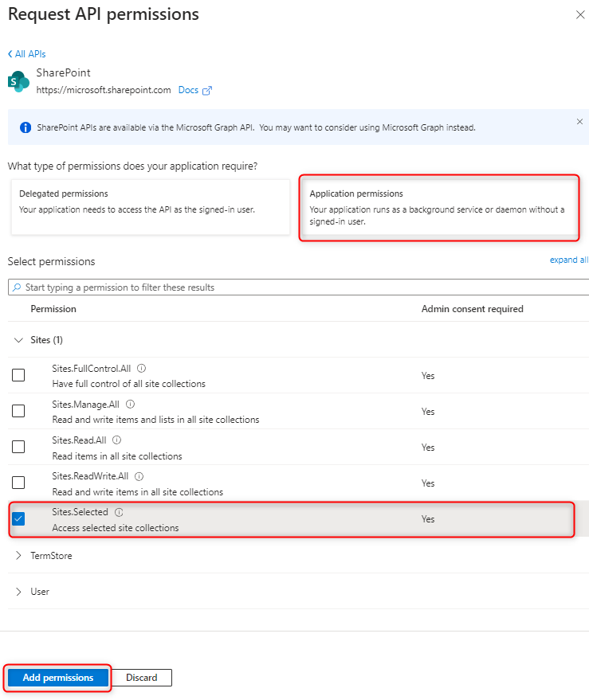Click info icon next to Sites.ReadWrite.All
589x700 pixels.
[139, 476]
